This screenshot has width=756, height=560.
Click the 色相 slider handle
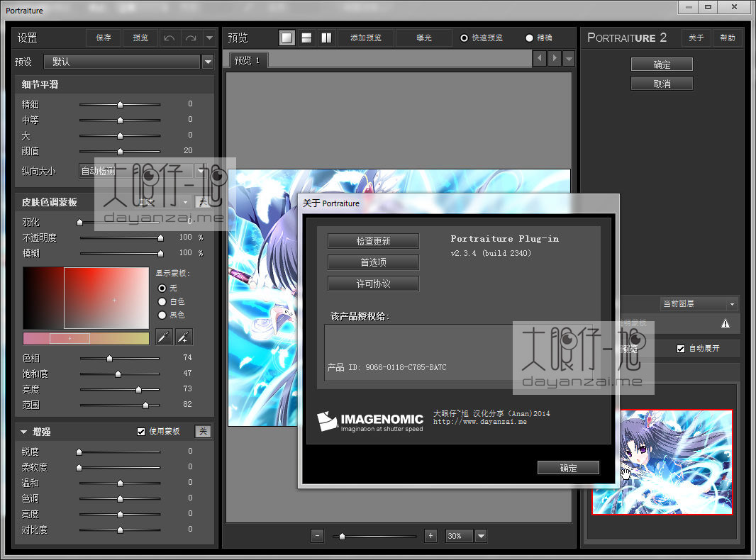(x=109, y=358)
